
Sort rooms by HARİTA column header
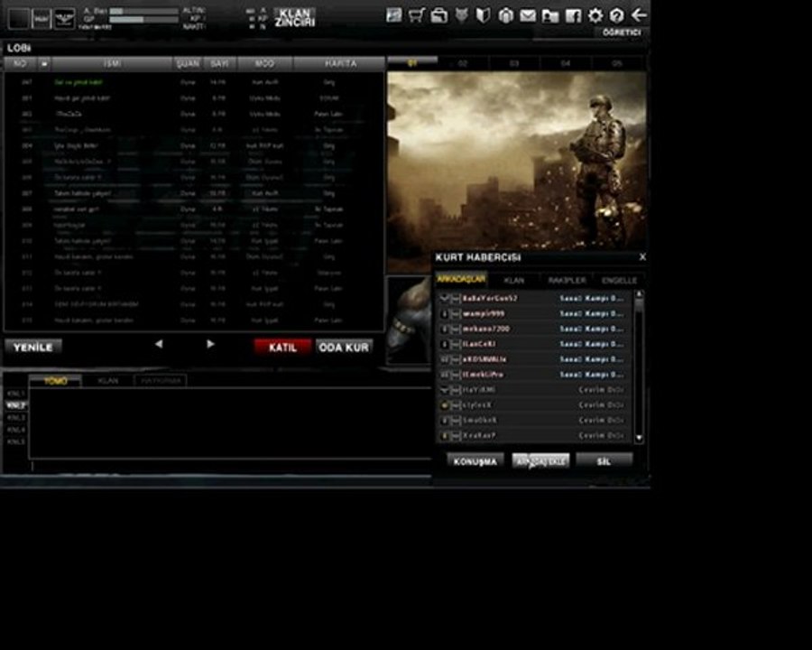pos(340,63)
